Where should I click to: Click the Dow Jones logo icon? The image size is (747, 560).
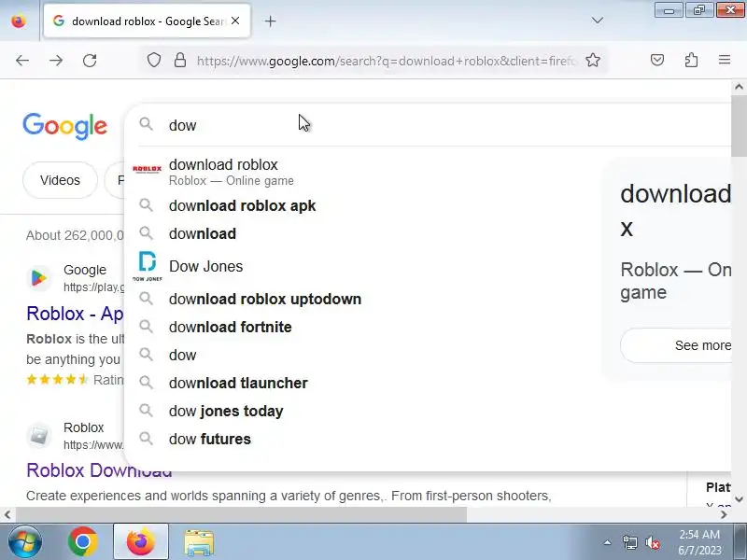coord(148,266)
